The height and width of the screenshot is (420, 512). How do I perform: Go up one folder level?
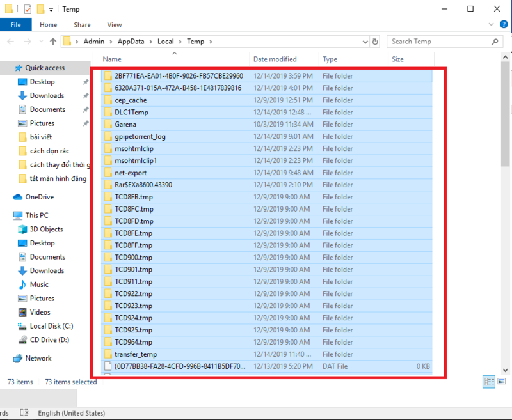[x=53, y=42]
